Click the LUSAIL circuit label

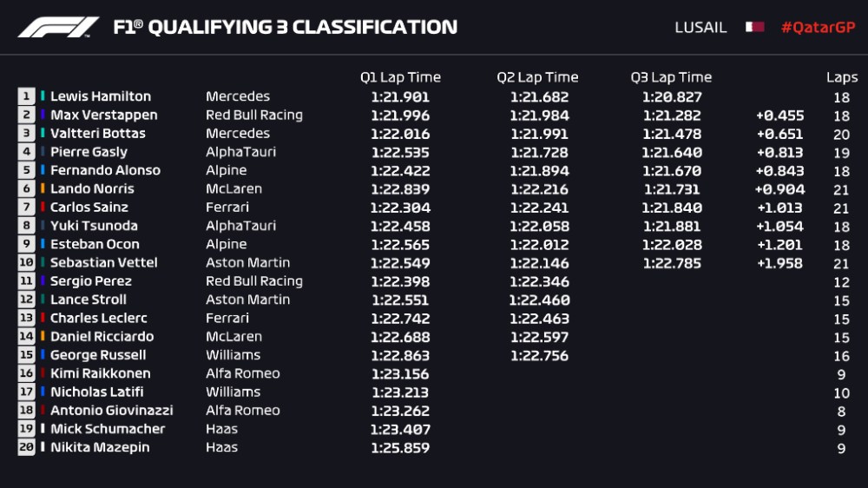coord(702,27)
